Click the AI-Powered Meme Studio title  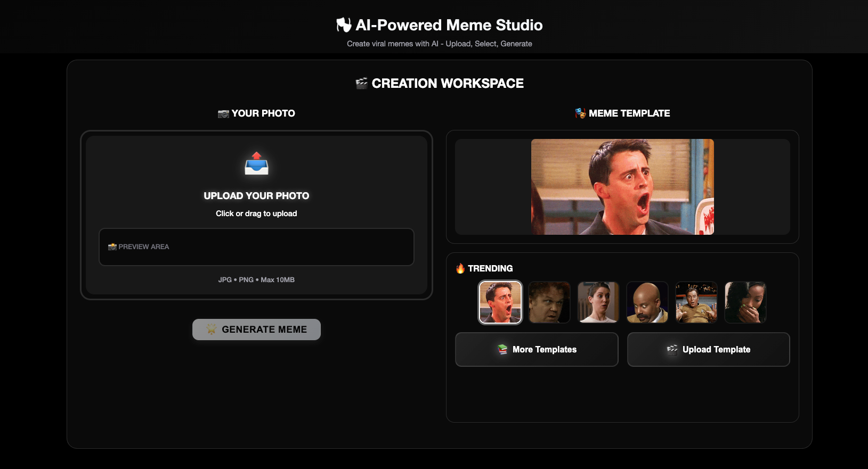point(449,25)
